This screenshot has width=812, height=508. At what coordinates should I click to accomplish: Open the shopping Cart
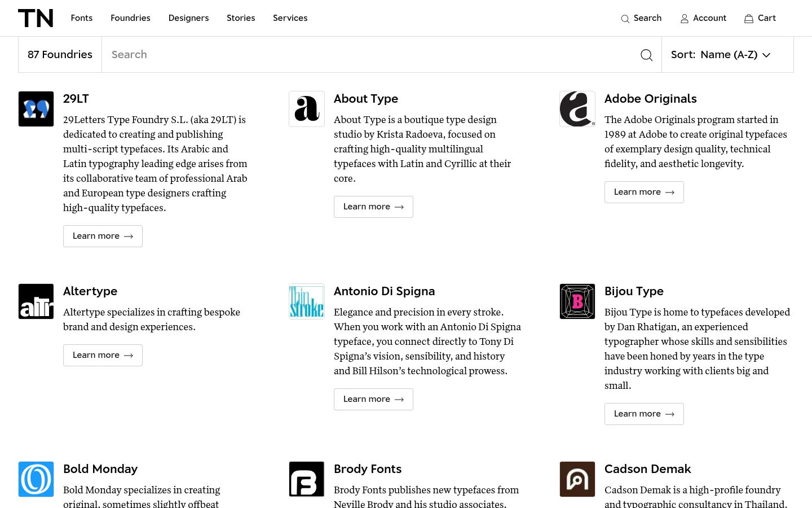coord(760,18)
